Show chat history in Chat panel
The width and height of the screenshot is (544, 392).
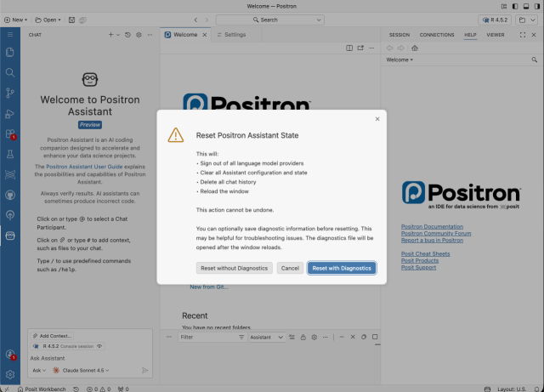[x=127, y=35]
